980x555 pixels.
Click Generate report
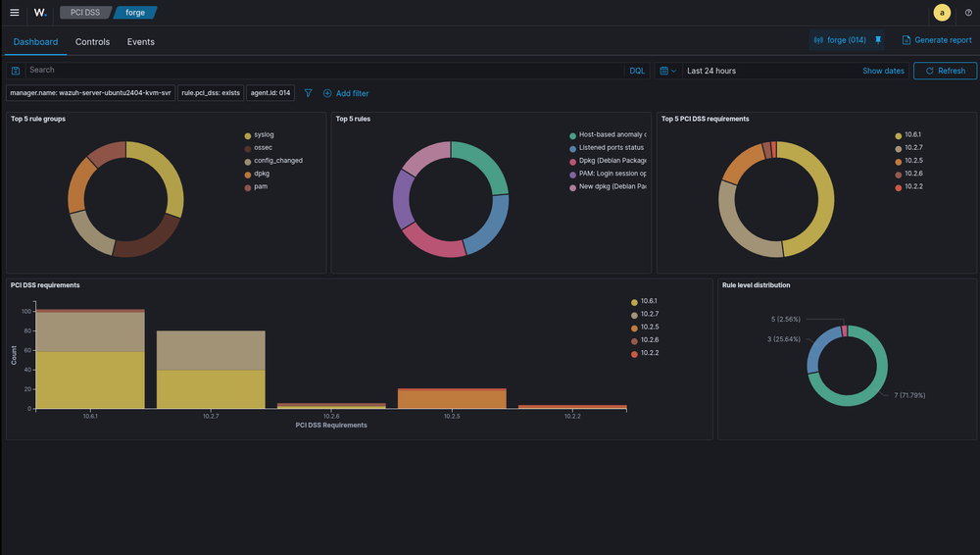(x=936, y=40)
